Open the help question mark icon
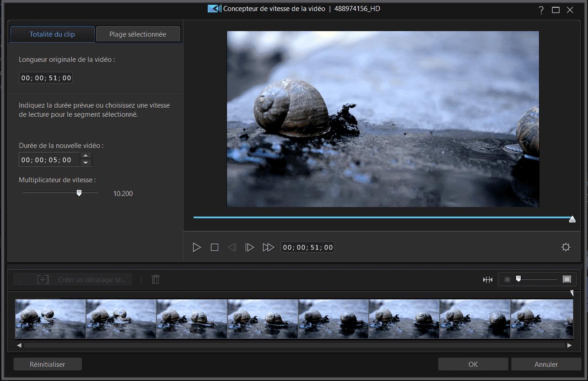 click(x=541, y=10)
